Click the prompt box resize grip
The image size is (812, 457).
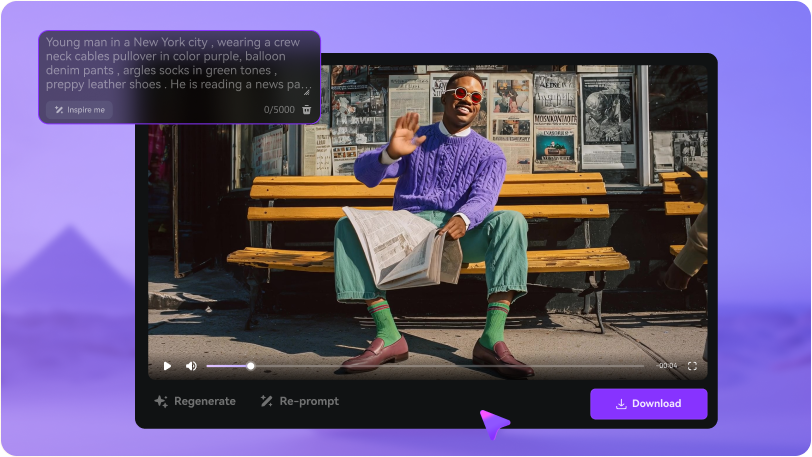pyautogui.click(x=307, y=92)
